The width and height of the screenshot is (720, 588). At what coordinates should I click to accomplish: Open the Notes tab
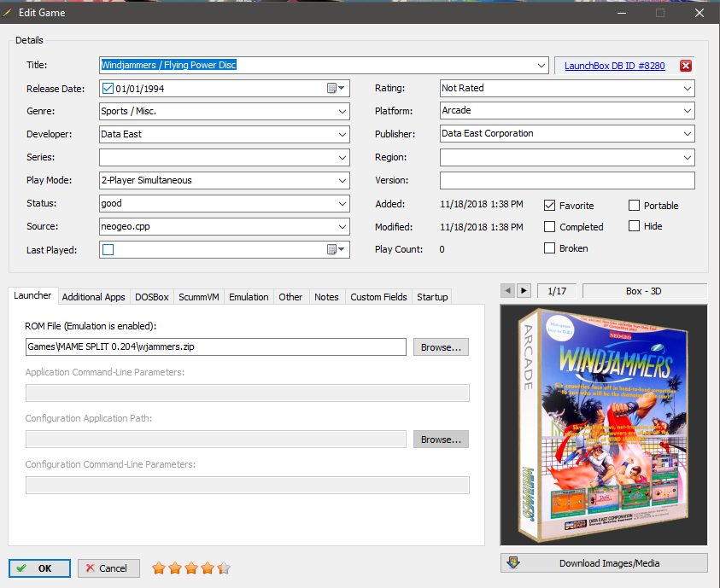(x=326, y=297)
